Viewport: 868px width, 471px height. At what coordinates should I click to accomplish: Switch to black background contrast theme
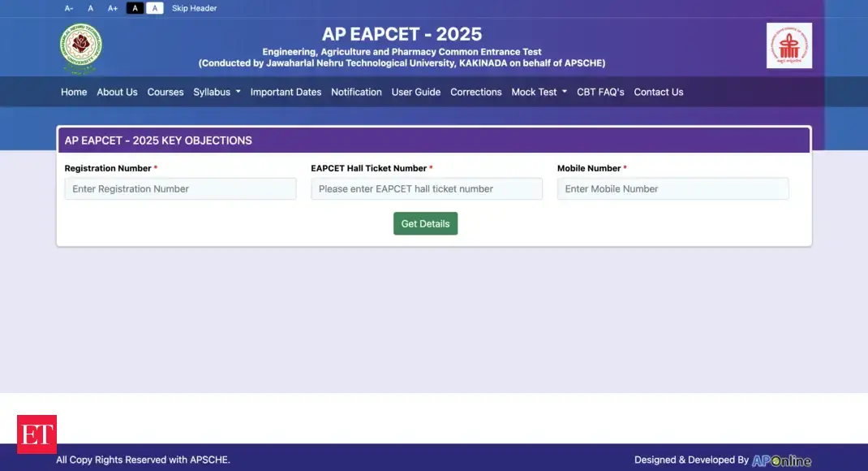(135, 8)
